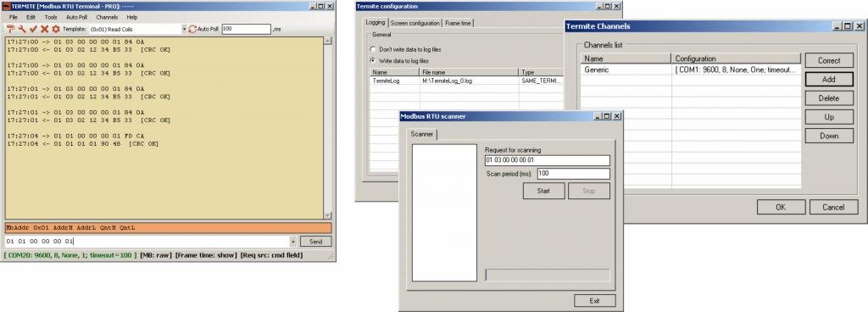
Task: Click the Send button
Action: [x=315, y=241]
